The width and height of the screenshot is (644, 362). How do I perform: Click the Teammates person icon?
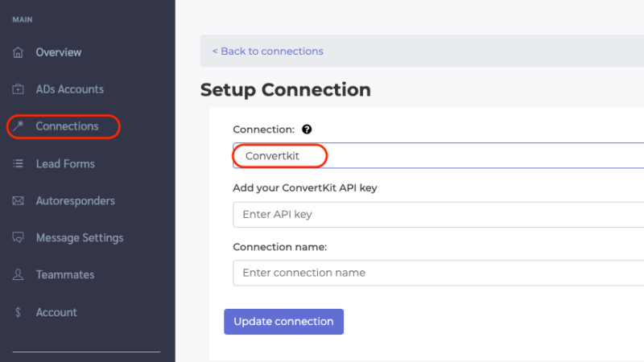(x=18, y=274)
